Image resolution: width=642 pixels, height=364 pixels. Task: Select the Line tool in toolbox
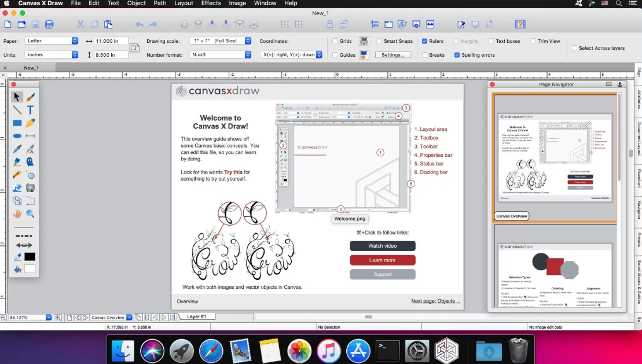[17, 110]
